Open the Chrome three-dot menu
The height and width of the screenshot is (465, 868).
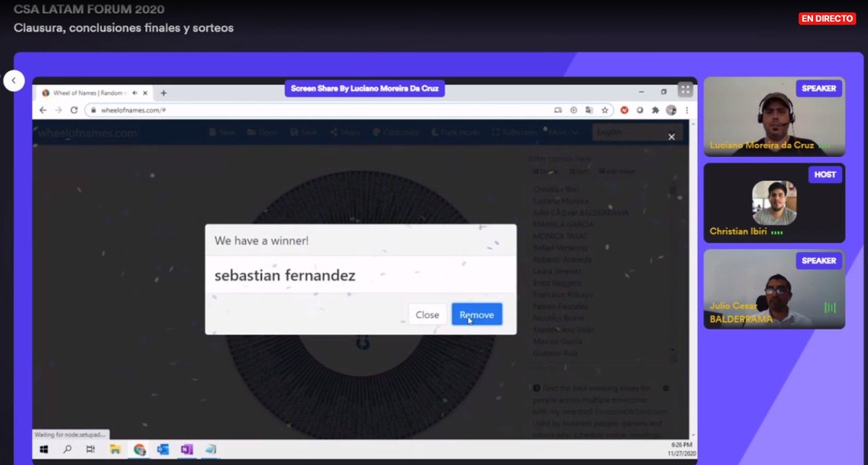686,111
